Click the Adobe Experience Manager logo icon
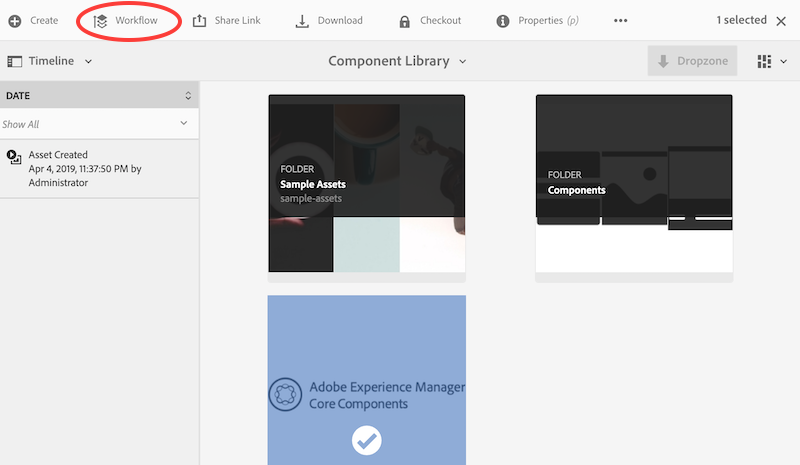The height and width of the screenshot is (465, 800). pos(285,395)
